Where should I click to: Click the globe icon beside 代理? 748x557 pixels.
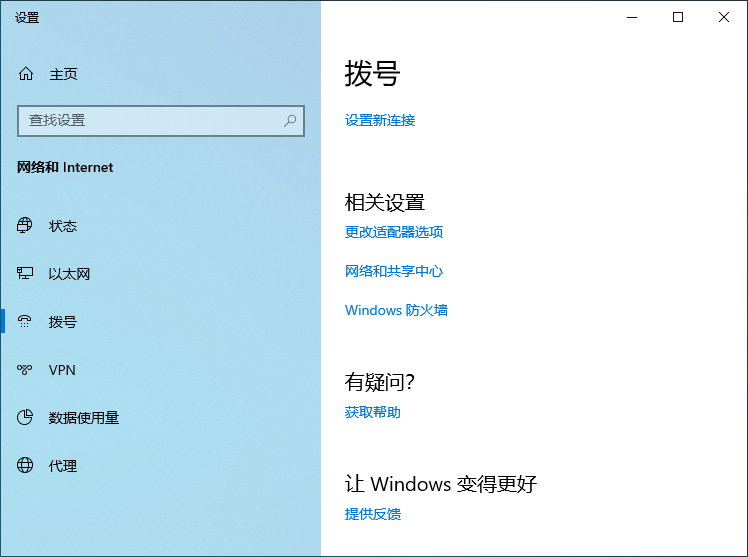tap(26, 466)
